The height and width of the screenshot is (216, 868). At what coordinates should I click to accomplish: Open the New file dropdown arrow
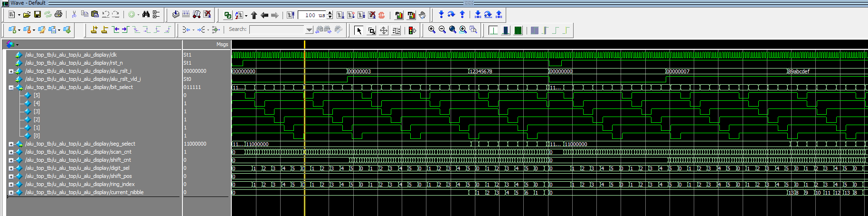coord(19,15)
